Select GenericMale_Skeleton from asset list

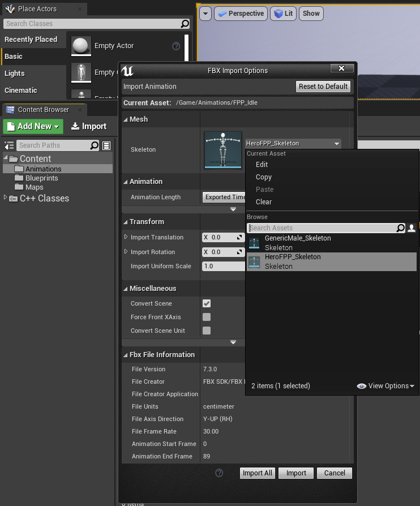click(x=298, y=243)
